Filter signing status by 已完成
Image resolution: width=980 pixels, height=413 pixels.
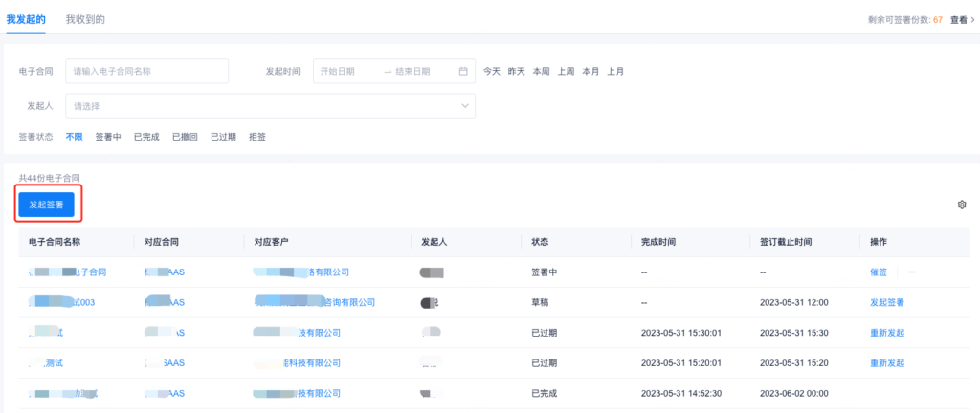(146, 137)
